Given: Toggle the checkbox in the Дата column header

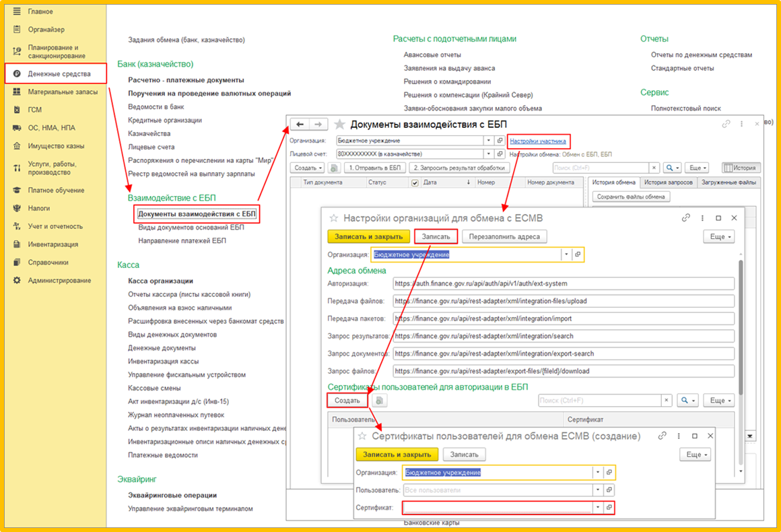Looking at the screenshot, I should pyautogui.click(x=415, y=182).
